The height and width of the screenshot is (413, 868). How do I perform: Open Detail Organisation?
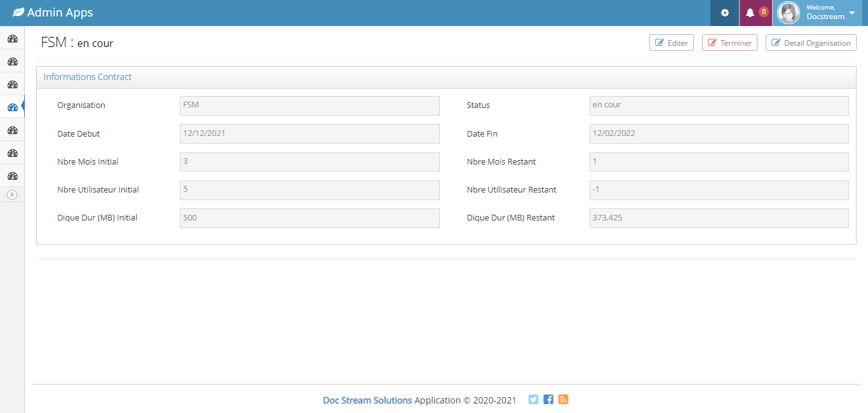[x=811, y=43]
